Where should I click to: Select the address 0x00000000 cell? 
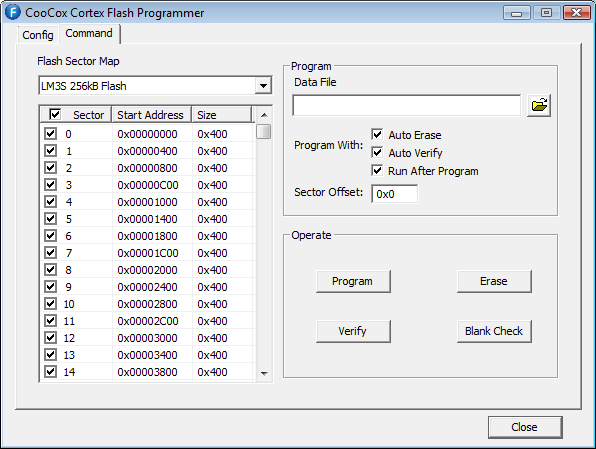[x=147, y=134]
